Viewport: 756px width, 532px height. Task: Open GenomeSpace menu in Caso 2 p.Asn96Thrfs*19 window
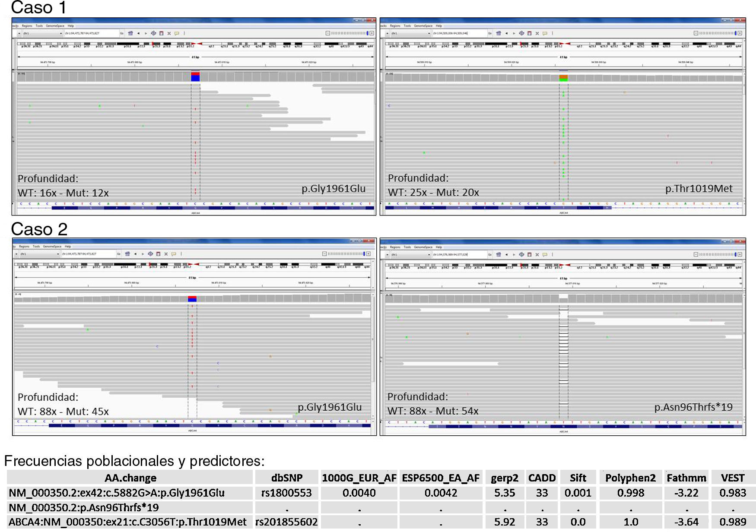click(423, 247)
